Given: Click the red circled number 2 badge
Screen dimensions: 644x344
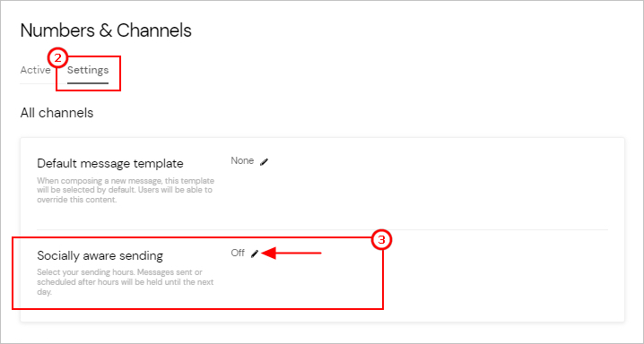Looking at the screenshot, I should pos(58,58).
